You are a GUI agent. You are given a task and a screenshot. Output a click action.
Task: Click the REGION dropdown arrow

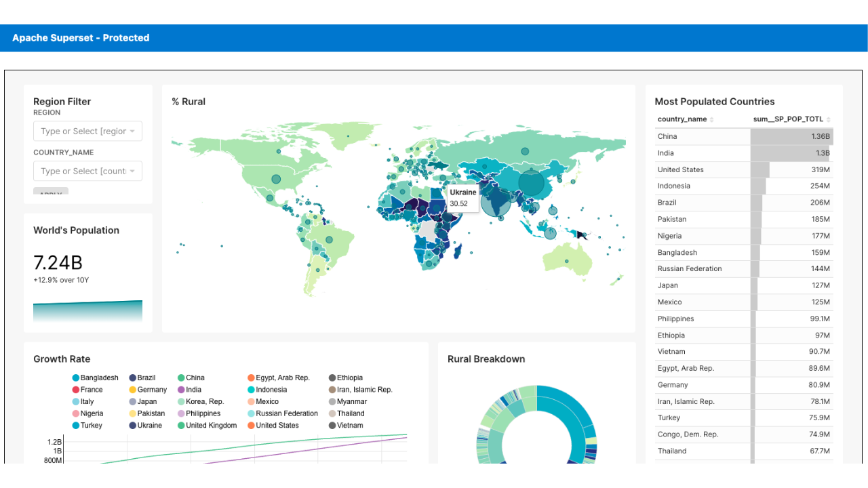point(132,131)
